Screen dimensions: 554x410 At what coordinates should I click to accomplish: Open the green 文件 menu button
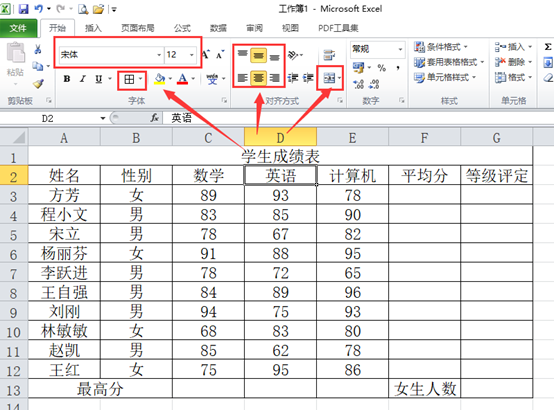pos(18,28)
